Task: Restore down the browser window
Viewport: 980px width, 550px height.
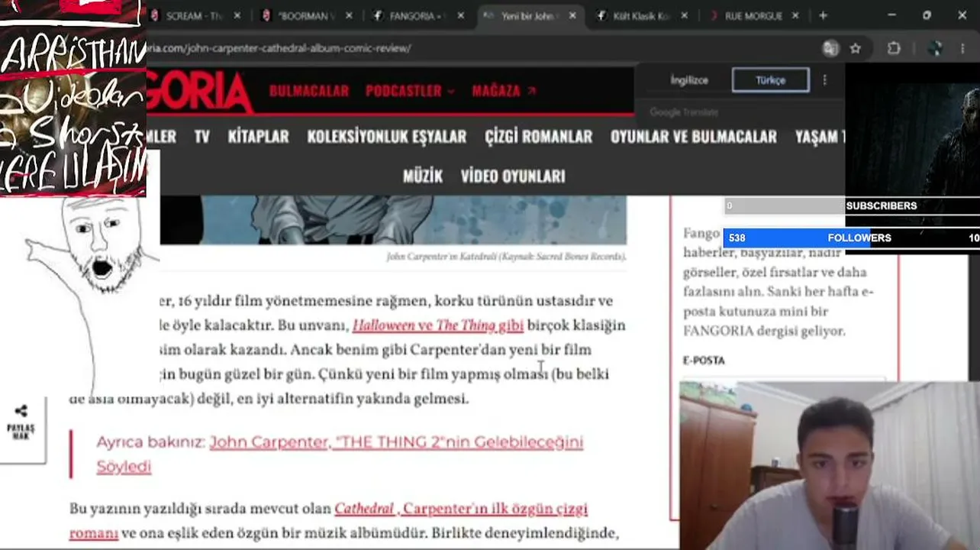Action: (x=927, y=15)
